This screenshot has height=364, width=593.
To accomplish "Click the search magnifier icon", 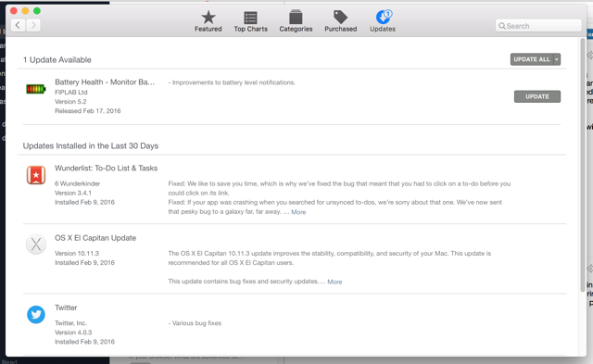I will 502,26.
